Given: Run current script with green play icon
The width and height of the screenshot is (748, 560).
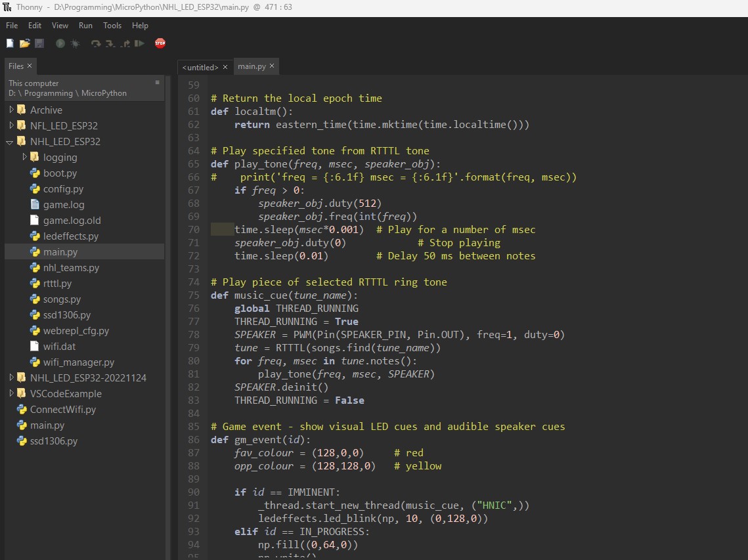Looking at the screenshot, I should point(60,43).
